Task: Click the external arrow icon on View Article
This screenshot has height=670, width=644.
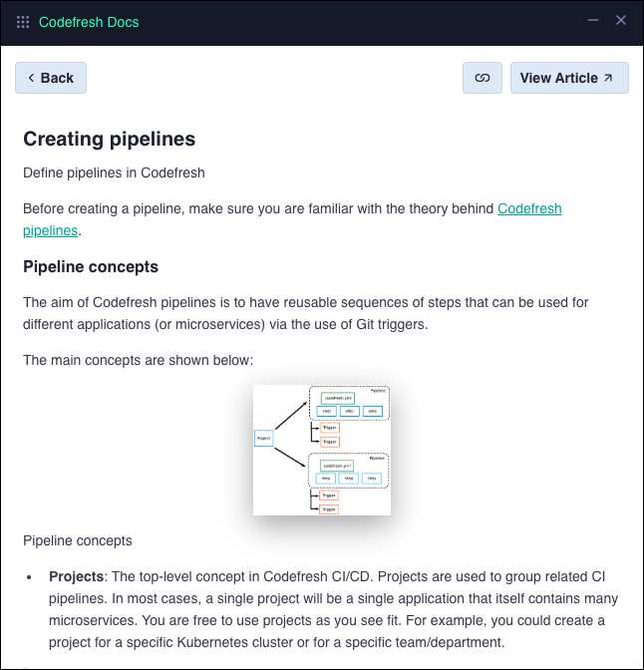Action: pyautogui.click(x=608, y=78)
